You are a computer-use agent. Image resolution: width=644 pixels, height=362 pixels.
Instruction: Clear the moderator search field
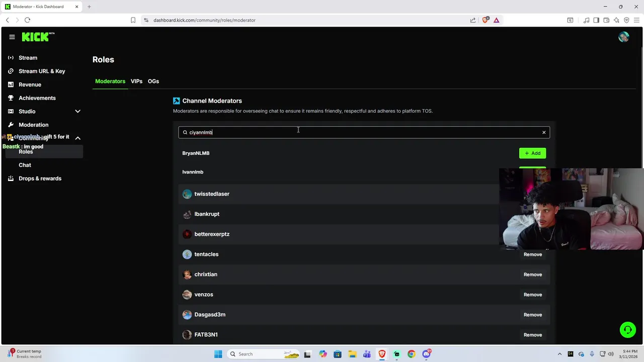pos(544,132)
